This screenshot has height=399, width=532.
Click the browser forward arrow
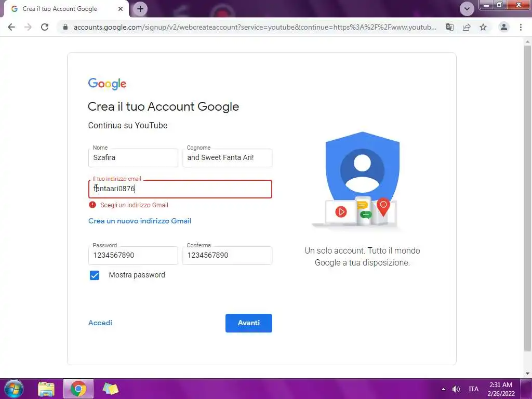click(28, 27)
